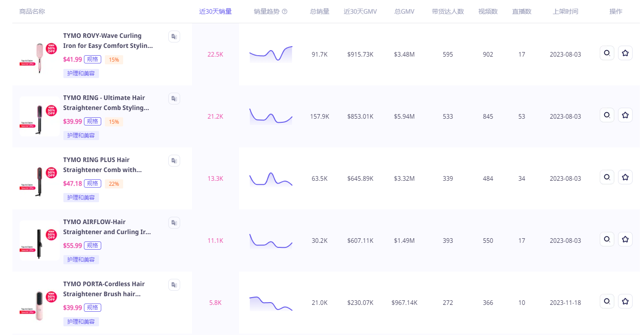This screenshot has height=335, width=644.
Task: Click translate icon for TYMO AIRFLOW product
Action: (174, 223)
